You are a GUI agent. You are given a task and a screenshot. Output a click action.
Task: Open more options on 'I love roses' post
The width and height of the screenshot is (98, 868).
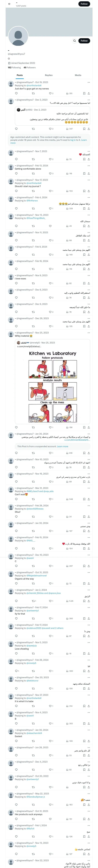coord(89,275)
